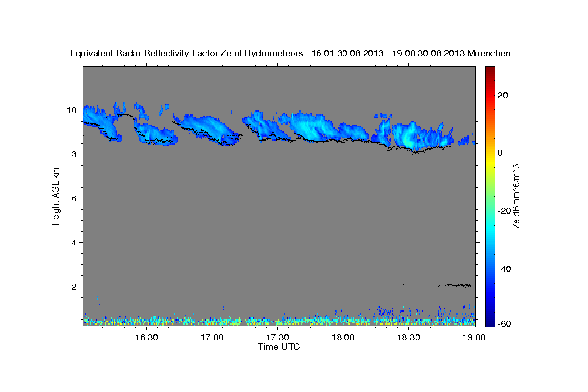Click the colorbar label '-40'

coord(504,269)
